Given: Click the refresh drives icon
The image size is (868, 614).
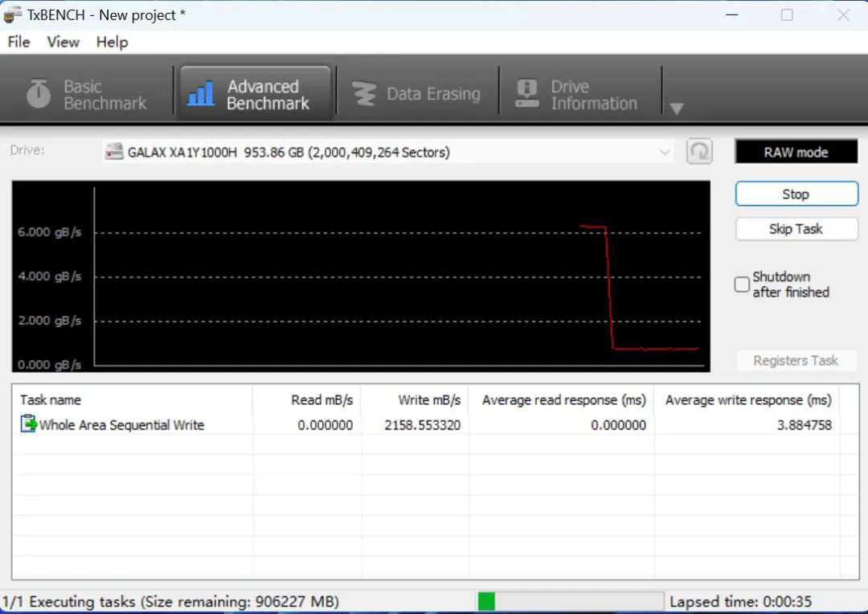Looking at the screenshot, I should (x=698, y=151).
